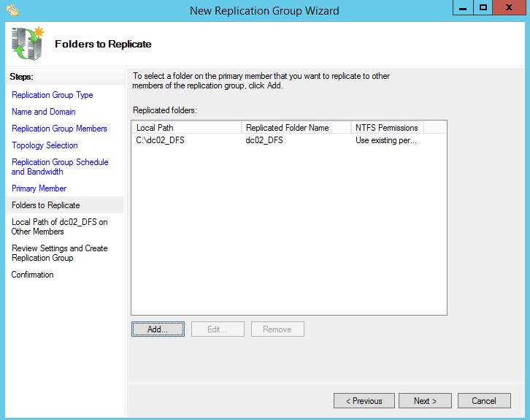The image size is (530, 420).
Task: Go to Replication Group Schedule and Bandwidth
Action: coord(60,167)
